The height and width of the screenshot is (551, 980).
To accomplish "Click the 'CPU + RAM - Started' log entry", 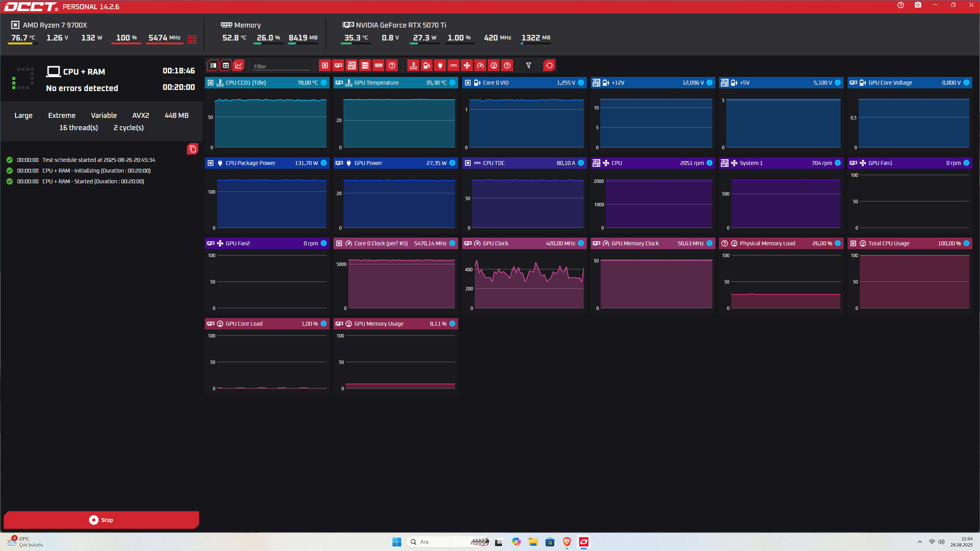I will [x=93, y=181].
